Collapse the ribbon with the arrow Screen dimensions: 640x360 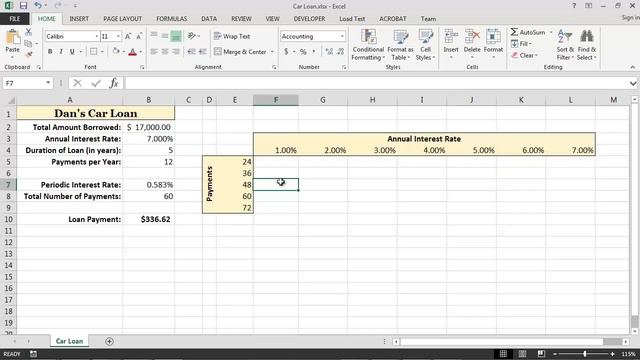[632, 67]
